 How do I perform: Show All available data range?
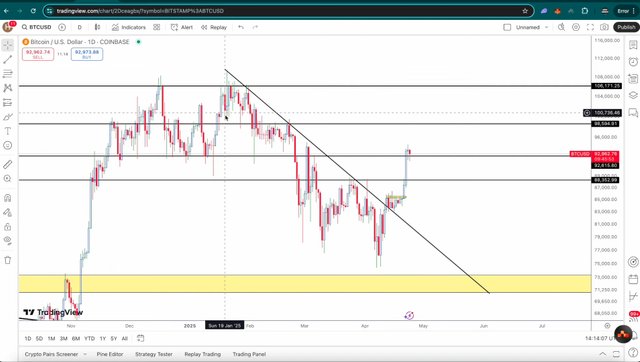pos(125,338)
